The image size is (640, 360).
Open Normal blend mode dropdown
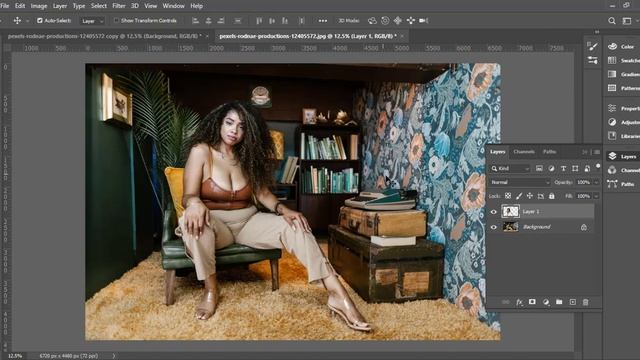click(x=520, y=182)
